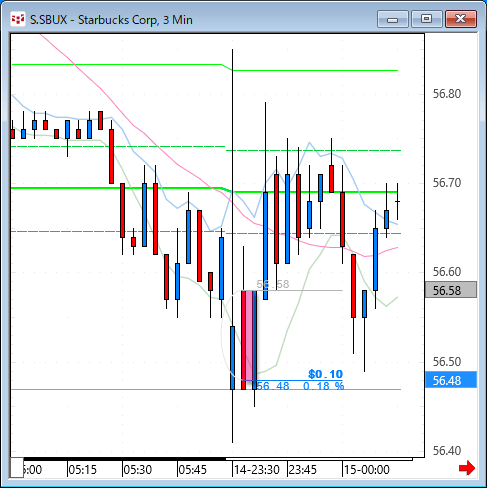This screenshot has height=488, width=487.
Task: Click the red scroll-right arrow
Action: (x=467, y=468)
